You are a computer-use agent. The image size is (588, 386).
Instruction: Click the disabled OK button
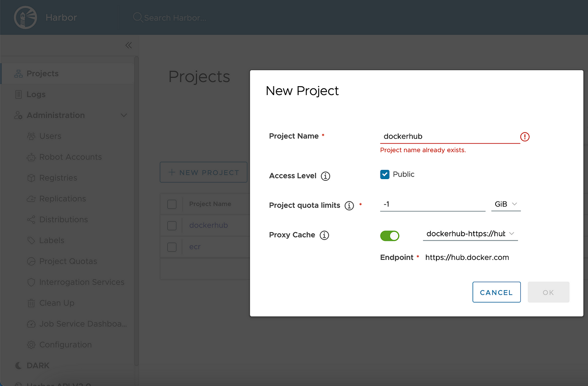click(x=548, y=292)
